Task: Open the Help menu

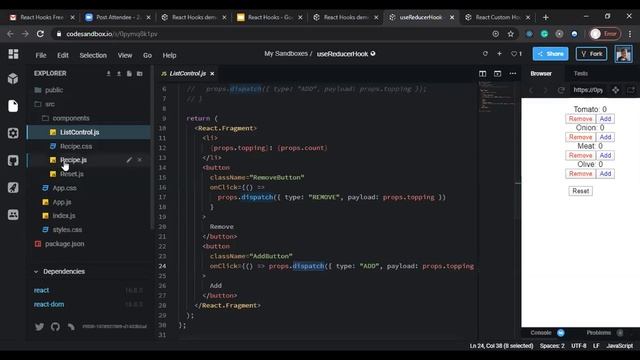Action: click(x=169, y=55)
